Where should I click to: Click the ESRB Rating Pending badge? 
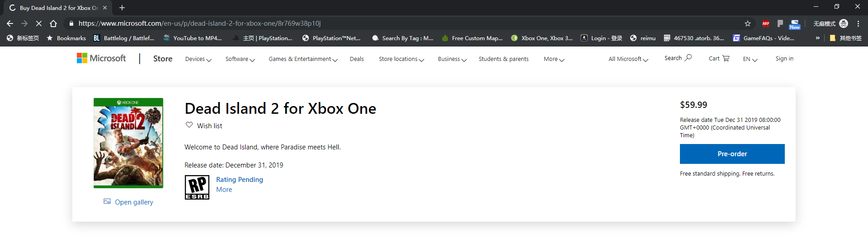pyautogui.click(x=197, y=187)
